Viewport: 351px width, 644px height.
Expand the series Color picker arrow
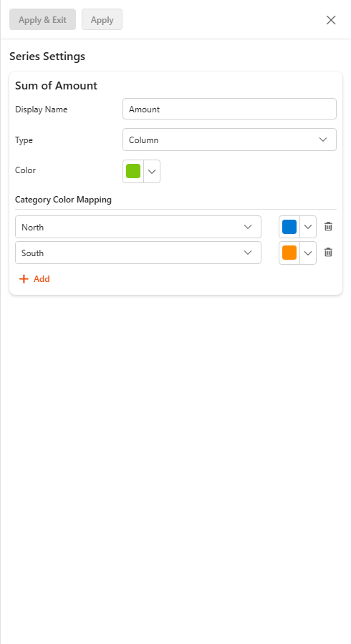[x=152, y=171]
